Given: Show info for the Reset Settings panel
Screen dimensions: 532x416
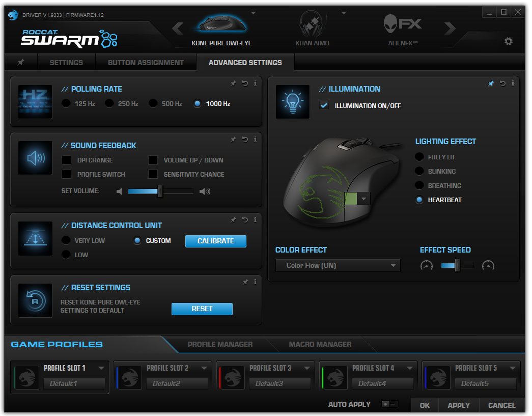Looking at the screenshot, I should tap(255, 282).
